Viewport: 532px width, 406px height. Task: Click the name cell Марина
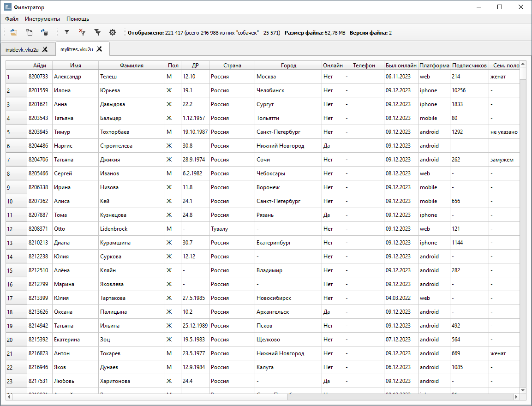coord(76,284)
